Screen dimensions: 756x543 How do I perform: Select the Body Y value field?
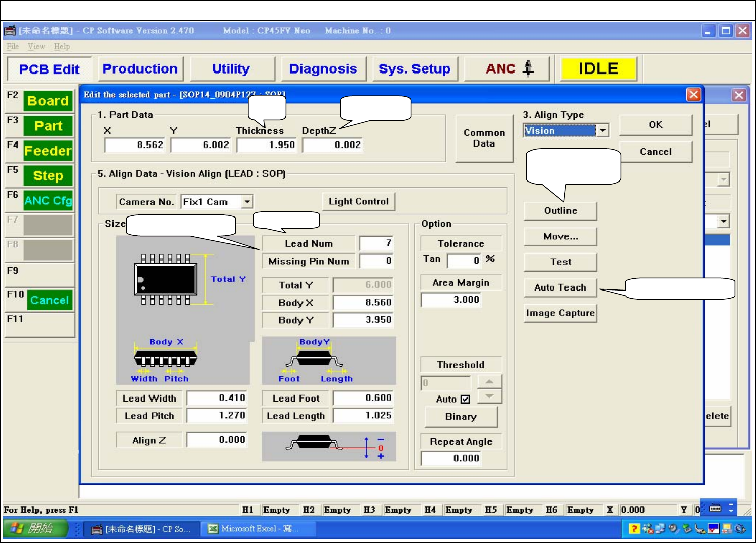(x=363, y=320)
